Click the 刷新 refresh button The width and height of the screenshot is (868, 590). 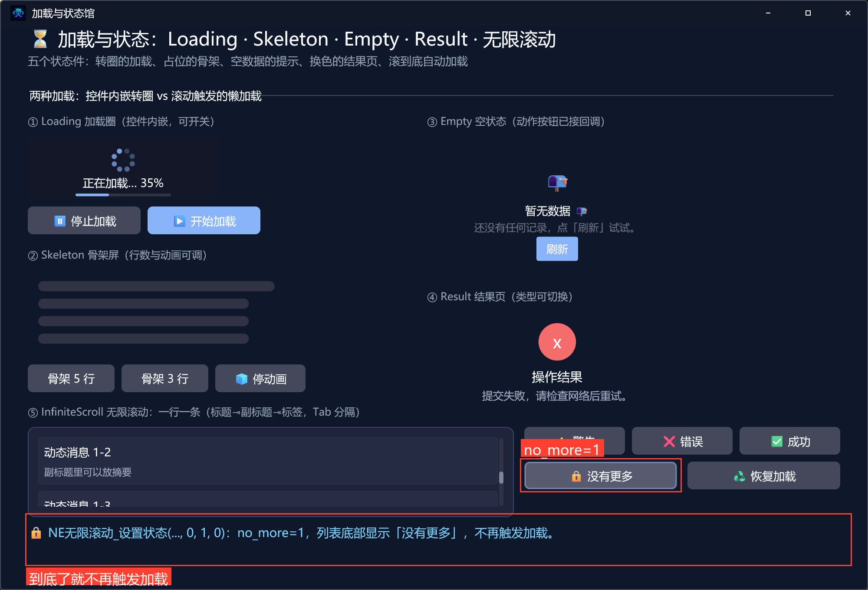(557, 249)
